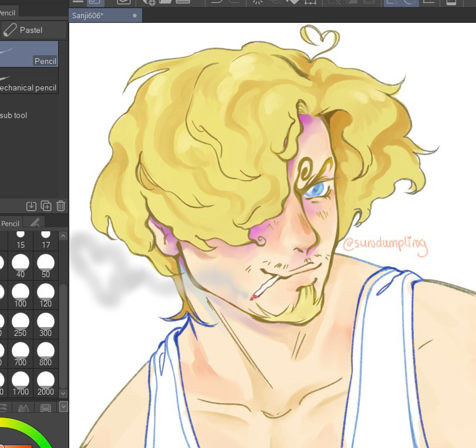The image size is (476, 448).
Task: Click the add sub tool button
Action: (13, 116)
